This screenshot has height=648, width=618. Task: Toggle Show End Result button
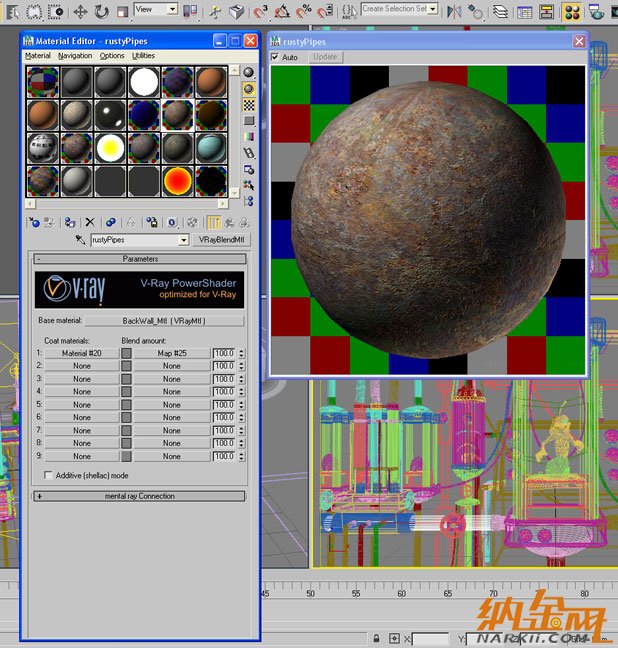point(214,223)
